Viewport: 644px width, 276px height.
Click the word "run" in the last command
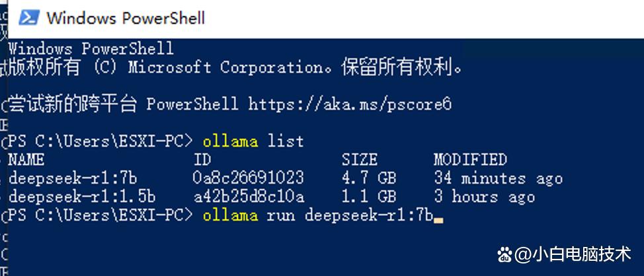[281, 215]
